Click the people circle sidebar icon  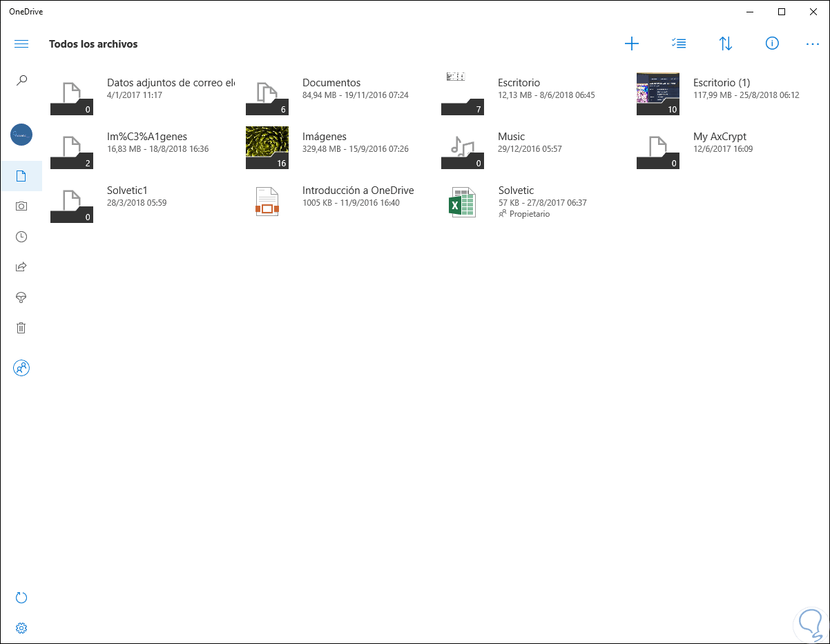(x=21, y=368)
